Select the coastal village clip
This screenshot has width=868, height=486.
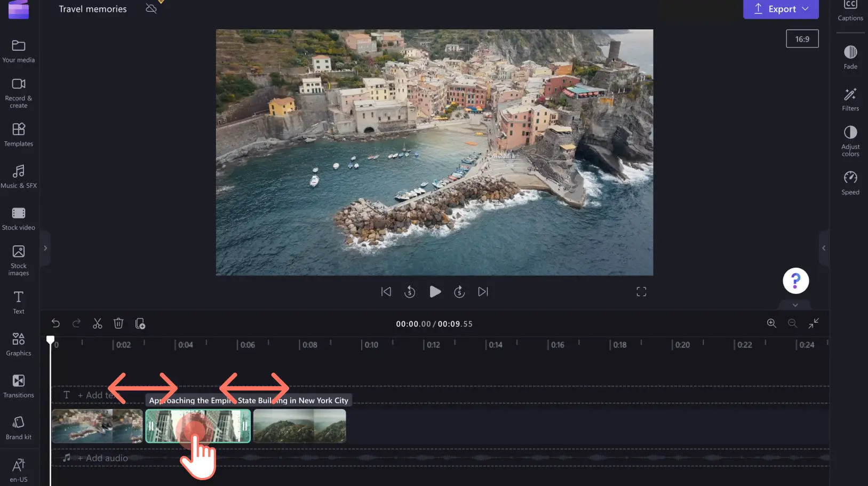pyautogui.click(x=97, y=426)
